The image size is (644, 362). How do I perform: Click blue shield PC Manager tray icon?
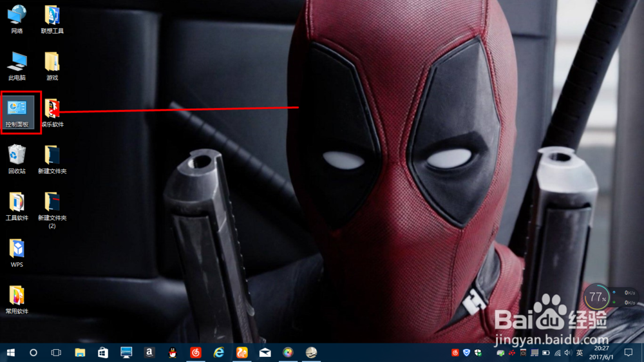[x=466, y=352]
